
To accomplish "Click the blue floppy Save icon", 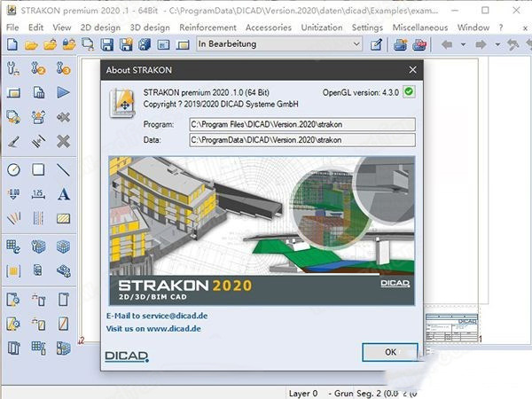I will (x=107, y=44).
